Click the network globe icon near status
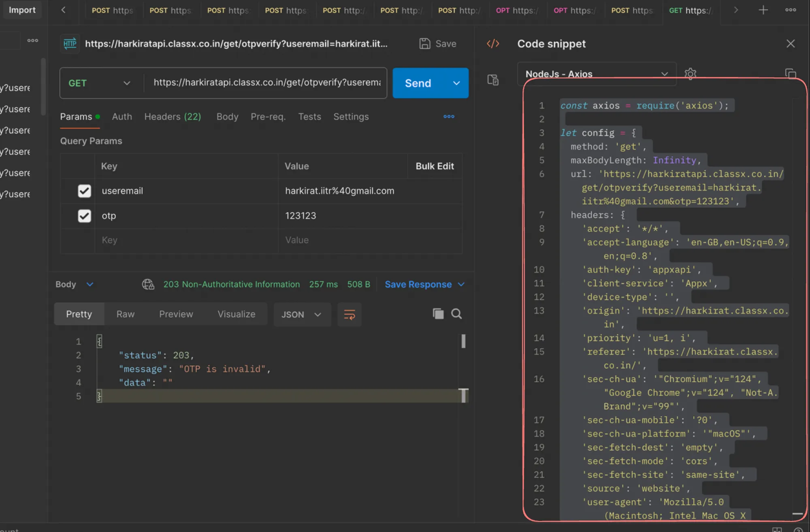Image resolution: width=810 pixels, height=532 pixels. (x=148, y=284)
